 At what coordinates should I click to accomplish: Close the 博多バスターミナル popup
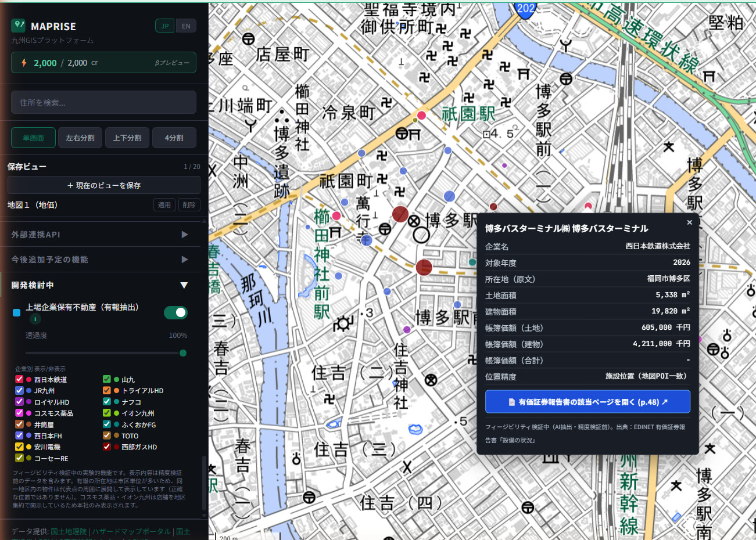pos(689,222)
